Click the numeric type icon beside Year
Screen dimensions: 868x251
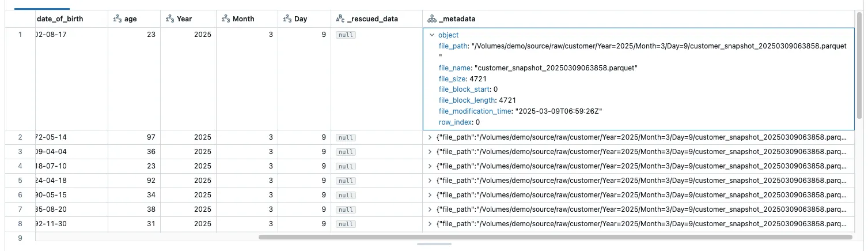tap(169, 19)
